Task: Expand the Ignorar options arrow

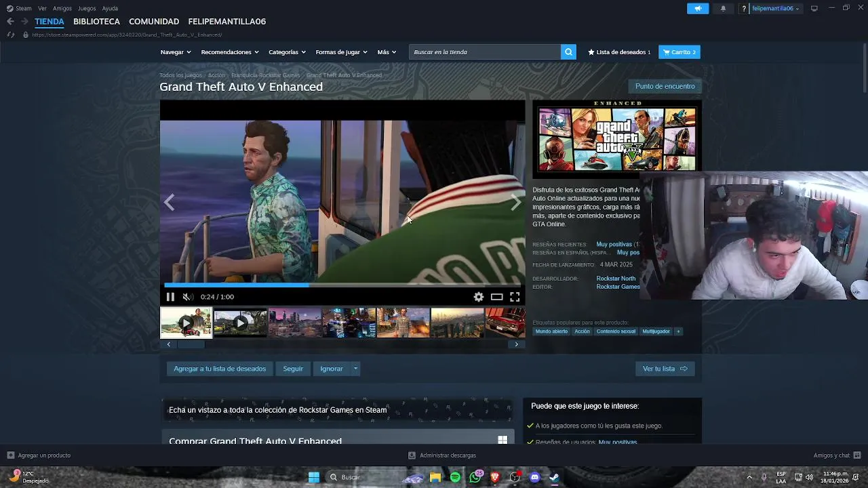Action: coord(355,369)
